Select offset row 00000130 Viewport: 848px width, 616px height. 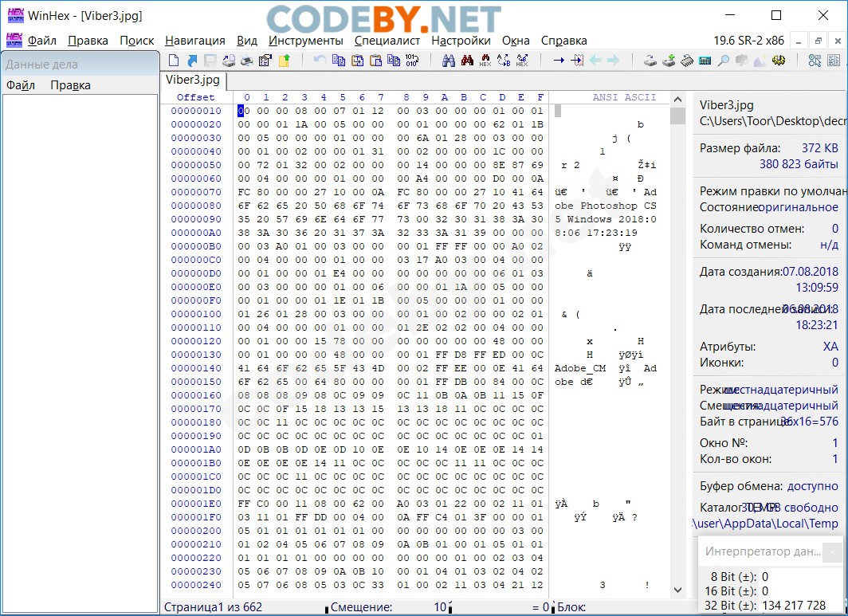pyautogui.click(x=196, y=355)
